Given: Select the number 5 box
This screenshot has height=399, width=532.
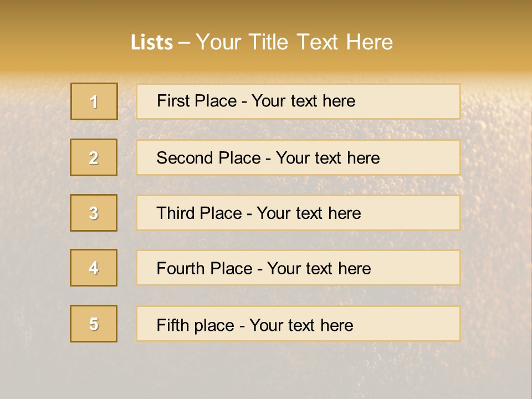Looking at the screenshot, I should pos(94,324).
